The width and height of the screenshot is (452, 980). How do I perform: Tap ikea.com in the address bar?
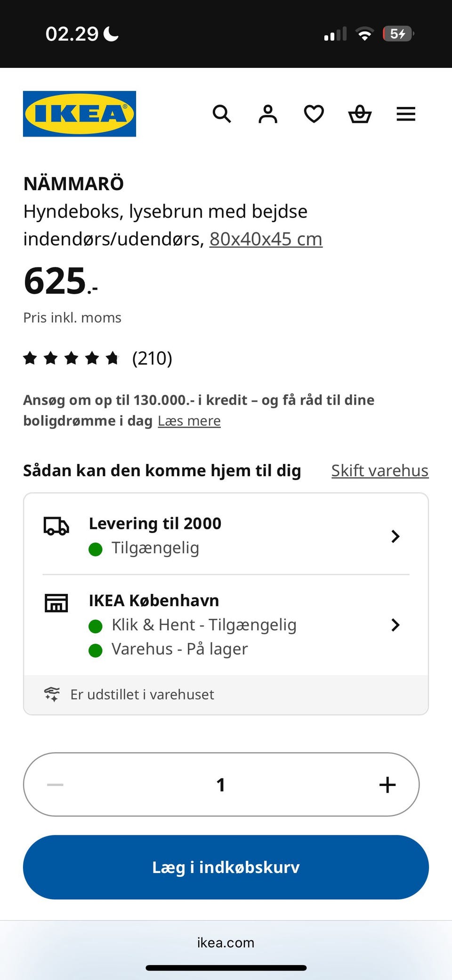tap(226, 942)
